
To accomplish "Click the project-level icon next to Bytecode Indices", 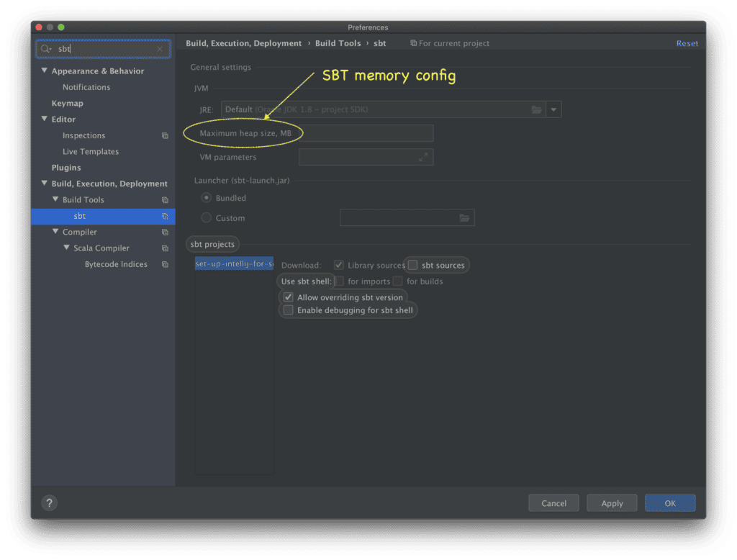I will [x=165, y=264].
